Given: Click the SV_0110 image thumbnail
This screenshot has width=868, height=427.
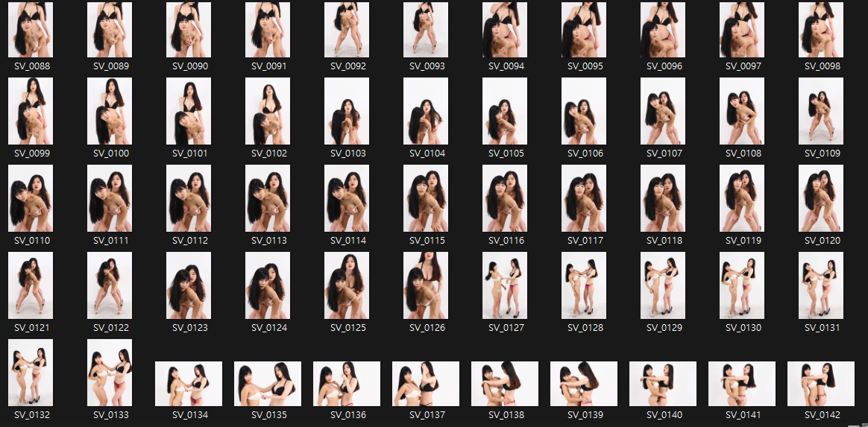Looking at the screenshot, I should point(31,199).
